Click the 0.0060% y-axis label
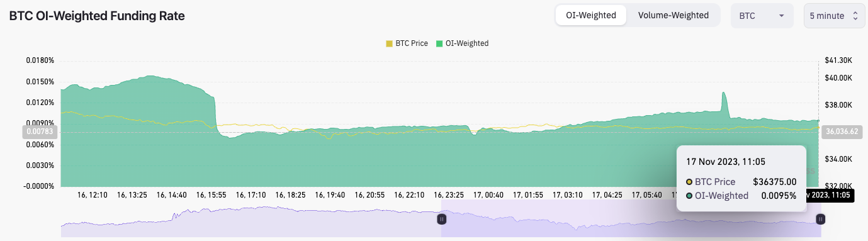Image resolution: width=868 pixels, height=241 pixels. coord(40,145)
